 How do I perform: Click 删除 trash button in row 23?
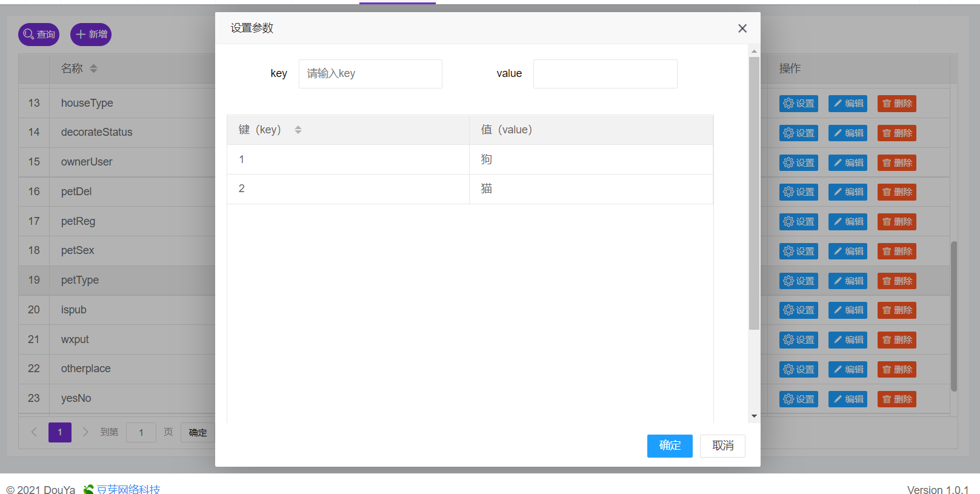pyautogui.click(x=897, y=399)
